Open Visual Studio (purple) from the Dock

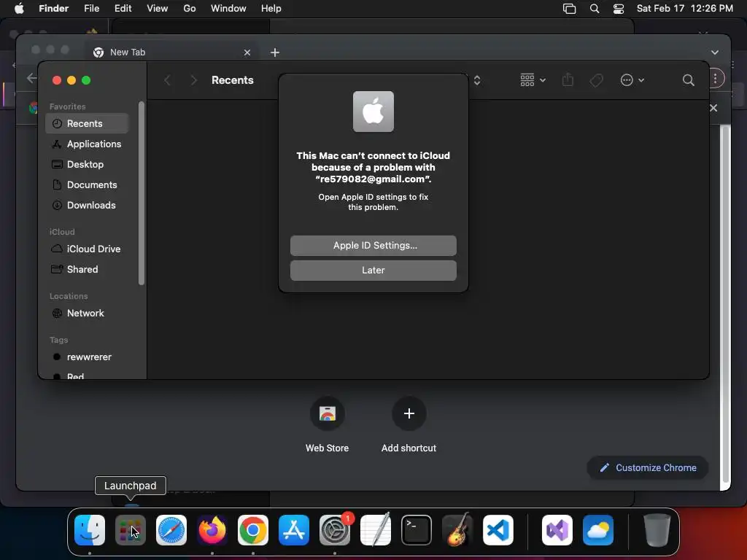point(557,530)
